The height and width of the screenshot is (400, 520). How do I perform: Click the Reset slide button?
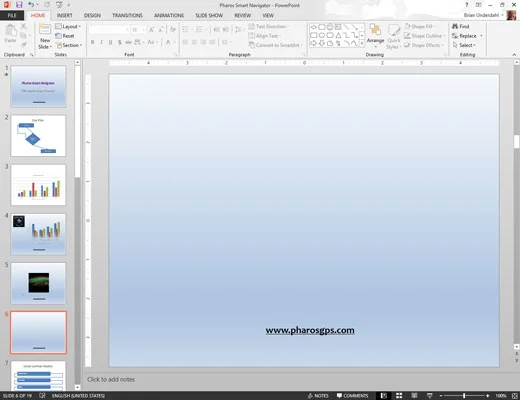click(65, 36)
